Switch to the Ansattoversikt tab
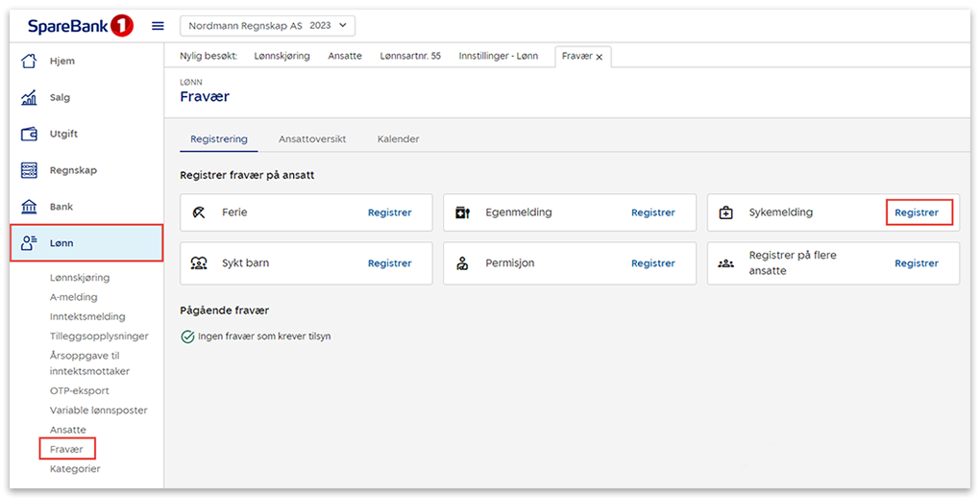 point(311,139)
